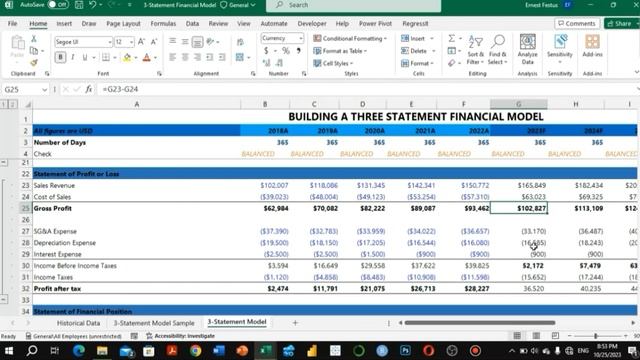Click the Cut scissors icon
Viewport: 640px width, 360px height.
(x=34, y=39)
